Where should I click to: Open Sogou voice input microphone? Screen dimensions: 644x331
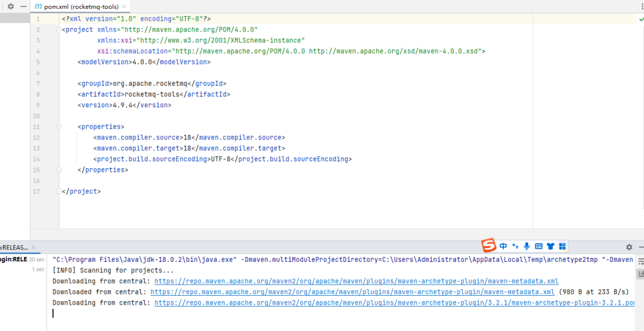pyautogui.click(x=527, y=246)
